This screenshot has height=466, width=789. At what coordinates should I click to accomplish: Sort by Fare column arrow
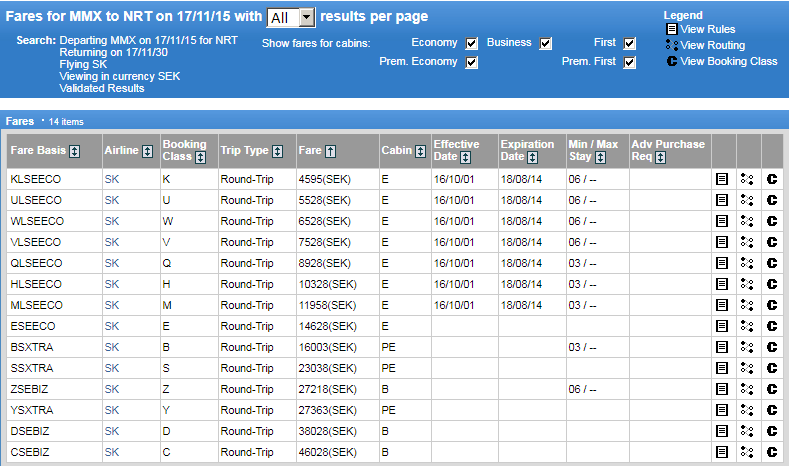coord(331,151)
